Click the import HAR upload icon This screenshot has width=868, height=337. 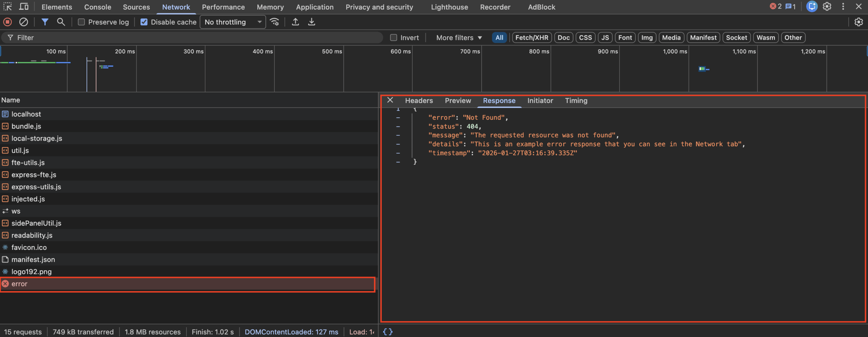pos(295,22)
